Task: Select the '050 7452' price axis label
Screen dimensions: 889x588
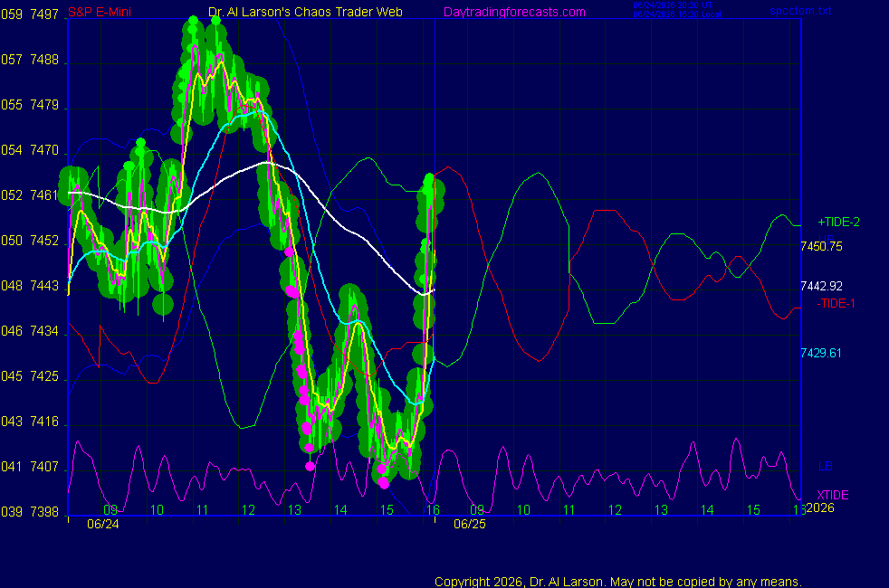Action: (x=30, y=241)
